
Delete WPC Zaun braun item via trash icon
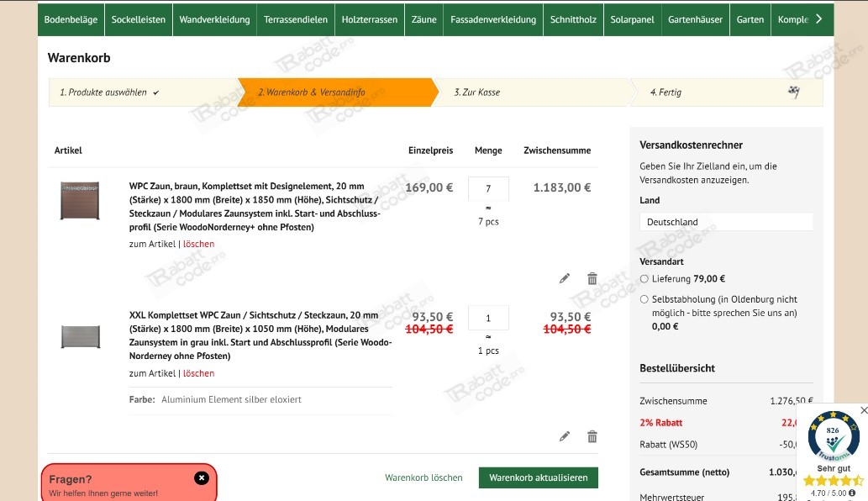[x=592, y=278]
